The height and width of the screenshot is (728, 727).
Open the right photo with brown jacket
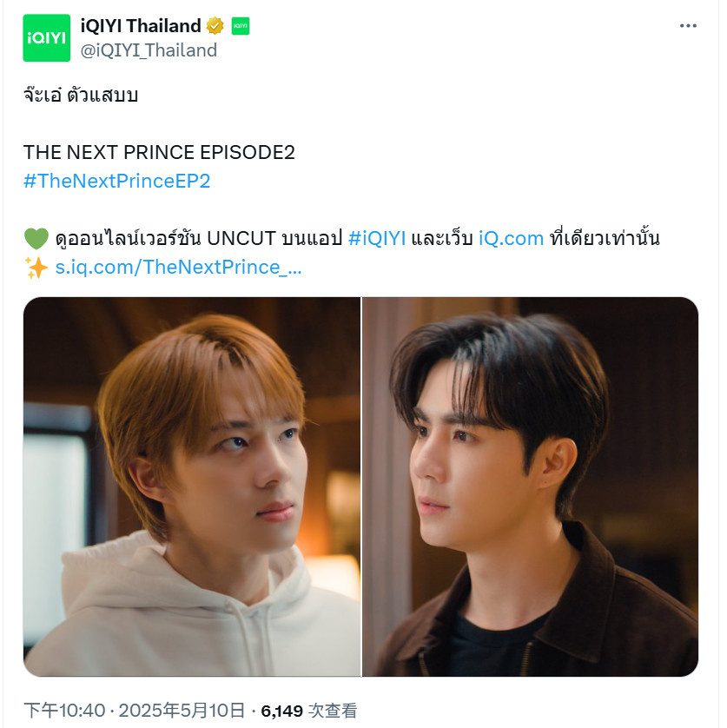tap(530, 486)
